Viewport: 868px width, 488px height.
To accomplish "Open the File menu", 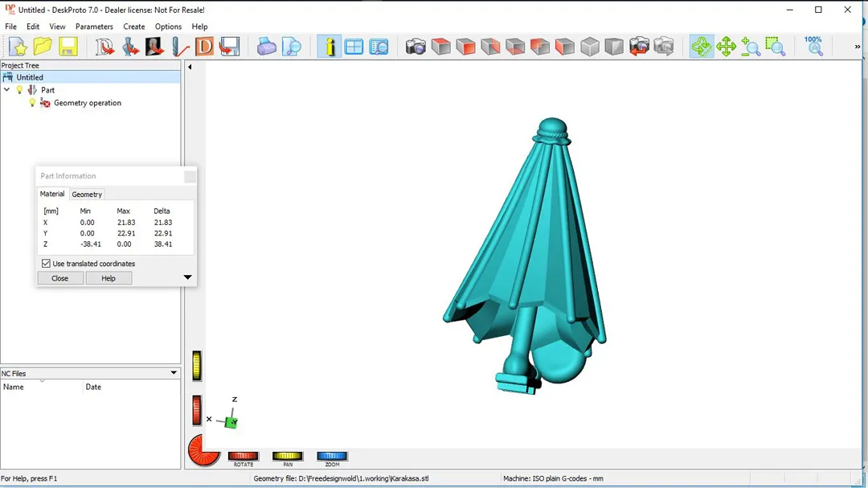I will point(10,27).
